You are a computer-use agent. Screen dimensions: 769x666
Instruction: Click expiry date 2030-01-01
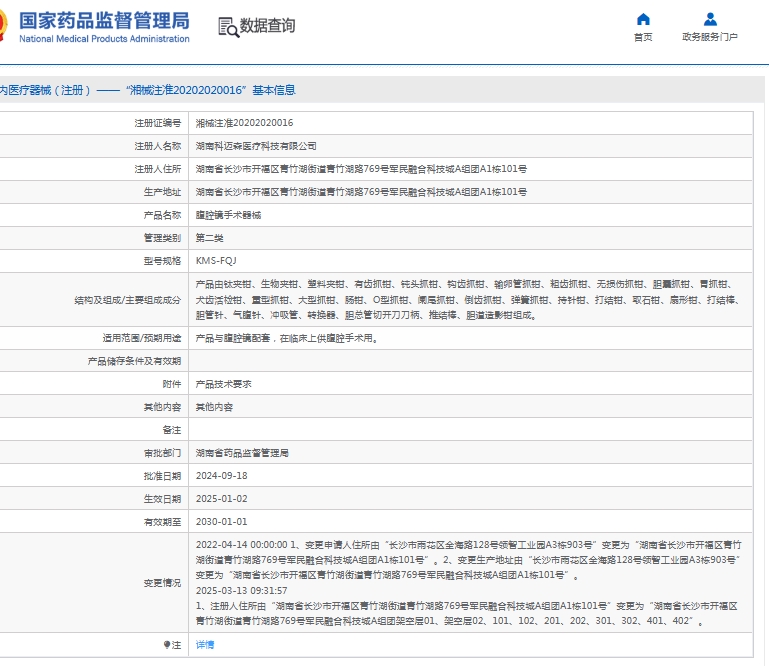221,522
